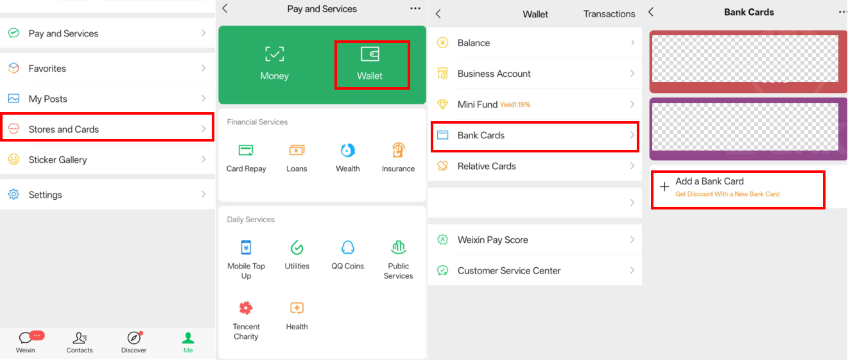Click Get Discount With a New Bank Card

(x=727, y=194)
